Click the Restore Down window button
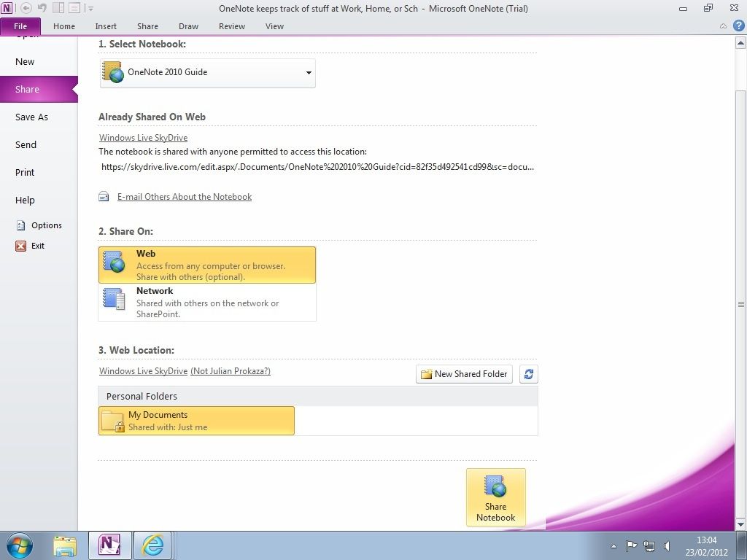Viewport: 747px width, 560px height. pyautogui.click(x=708, y=7)
